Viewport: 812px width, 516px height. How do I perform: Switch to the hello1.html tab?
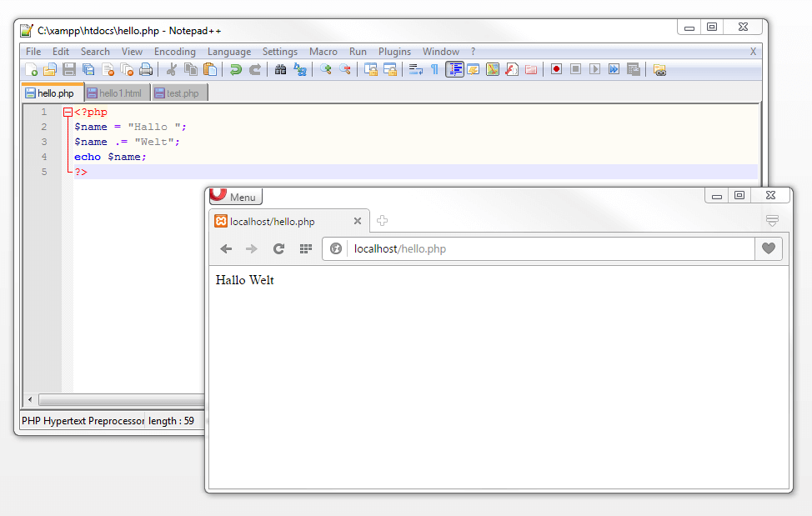[x=118, y=93]
